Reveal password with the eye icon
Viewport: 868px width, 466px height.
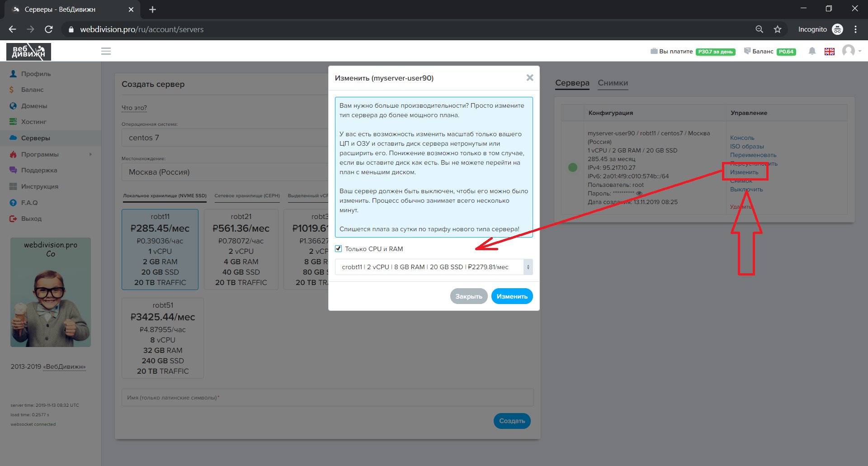(639, 194)
